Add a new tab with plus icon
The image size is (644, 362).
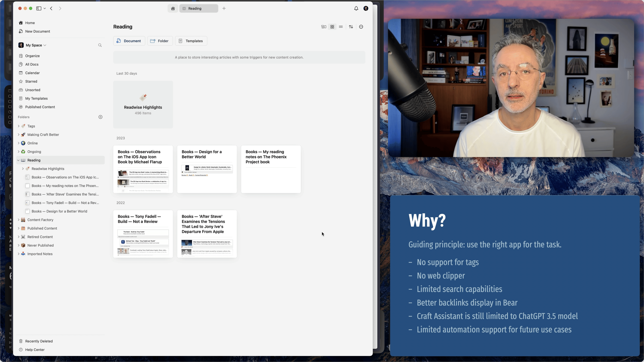(x=224, y=8)
